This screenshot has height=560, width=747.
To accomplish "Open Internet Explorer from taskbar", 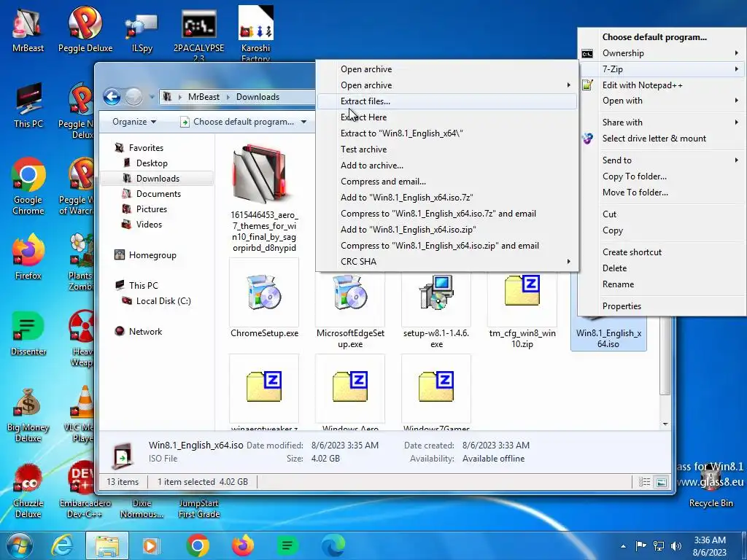I will click(x=63, y=545).
